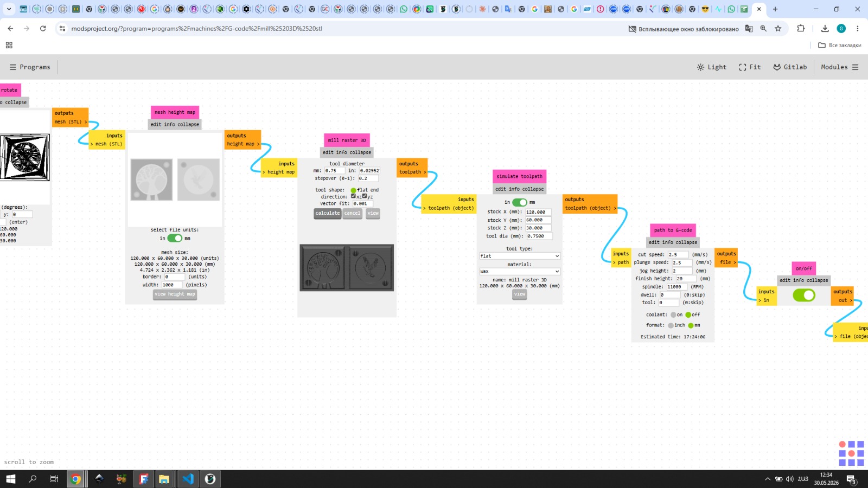Choose mm as G-code format
This screenshot has height=488, width=868.
(691, 325)
